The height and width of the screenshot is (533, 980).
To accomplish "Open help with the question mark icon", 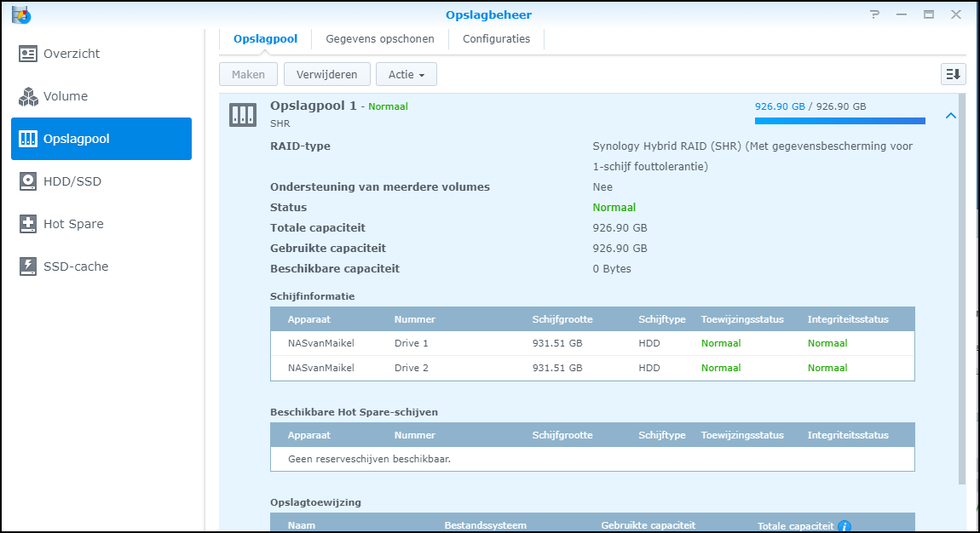I will (874, 14).
